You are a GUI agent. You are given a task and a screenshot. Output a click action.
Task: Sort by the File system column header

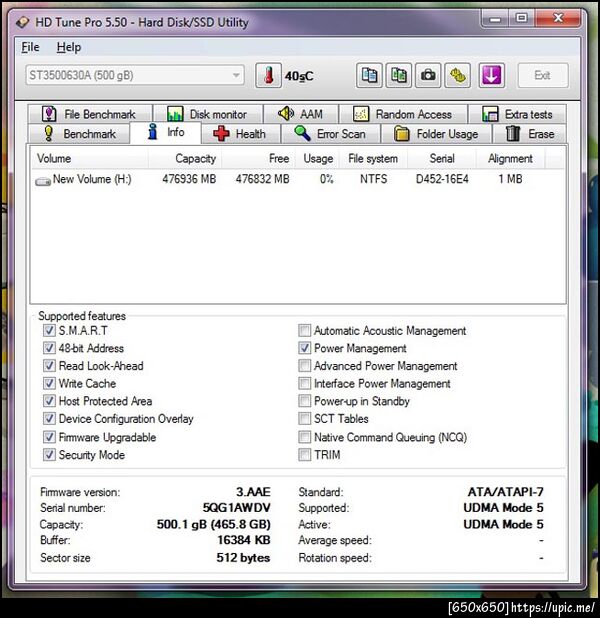tap(373, 158)
